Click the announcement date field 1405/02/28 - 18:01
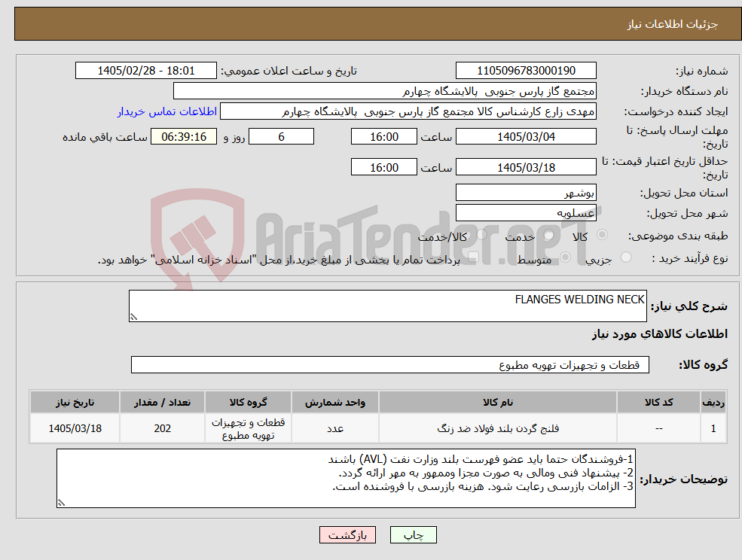The height and width of the screenshot is (560, 742). click(x=145, y=71)
